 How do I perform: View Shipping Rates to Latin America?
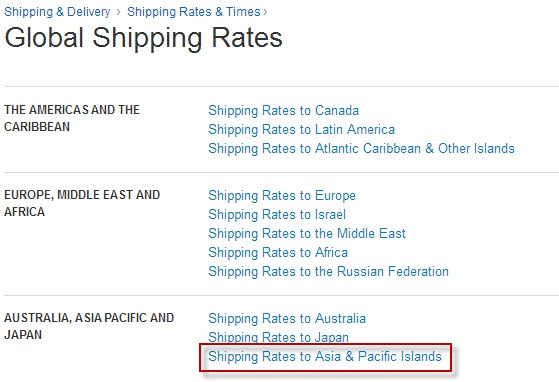point(301,129)
